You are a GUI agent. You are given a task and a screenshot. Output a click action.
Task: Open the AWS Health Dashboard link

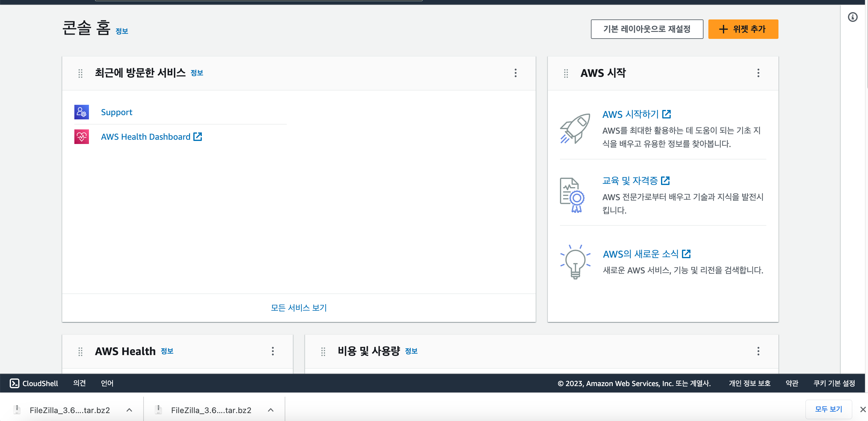coord(151,137)
